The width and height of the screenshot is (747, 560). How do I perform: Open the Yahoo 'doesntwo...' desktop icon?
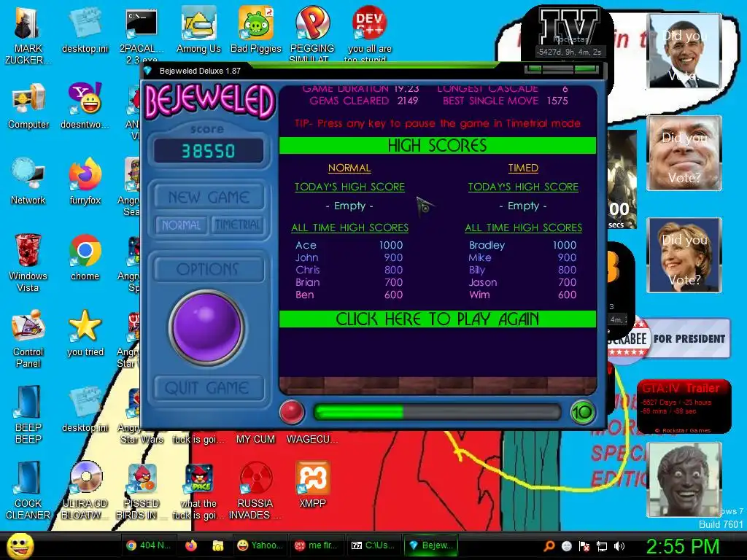(x=85, y=106)
